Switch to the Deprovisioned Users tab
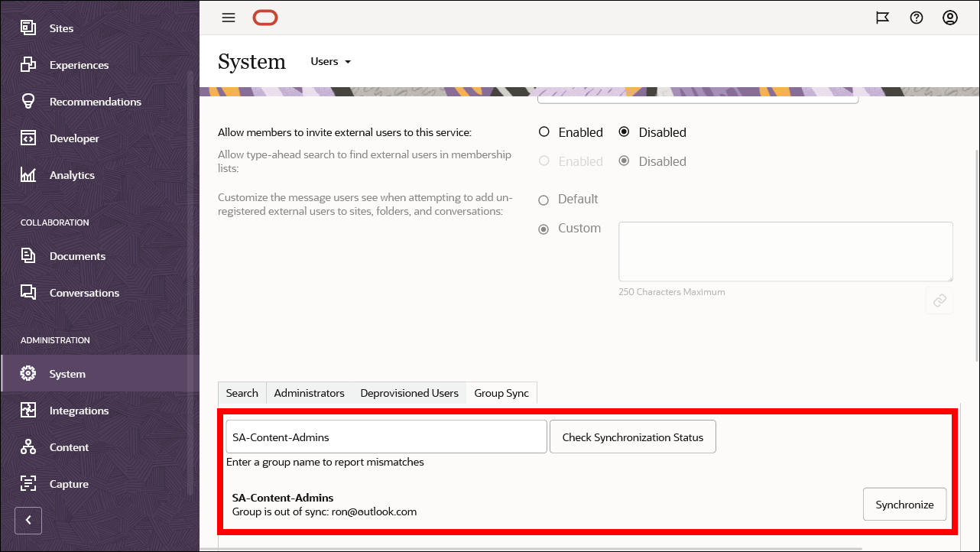 pos(409,392)
